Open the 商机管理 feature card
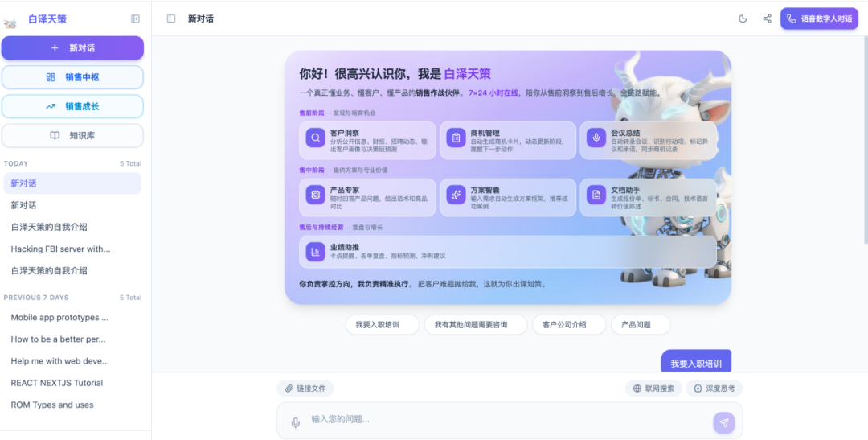 tap(508, 141)
